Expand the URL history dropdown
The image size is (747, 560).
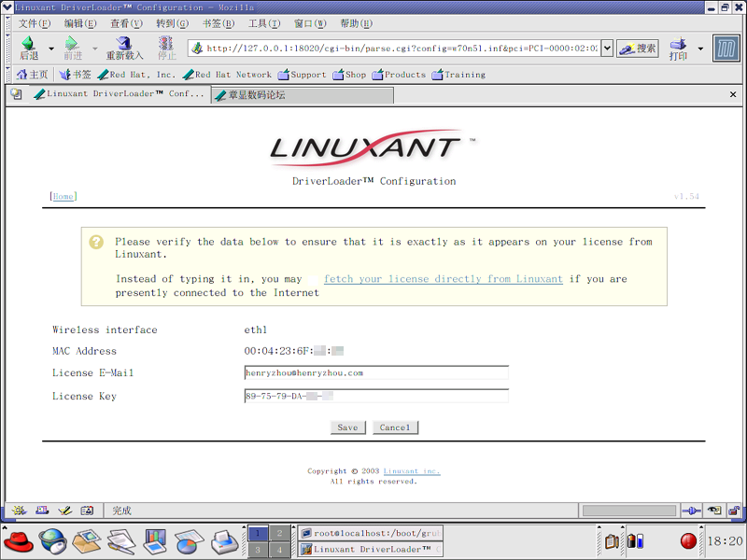[607, 49]
